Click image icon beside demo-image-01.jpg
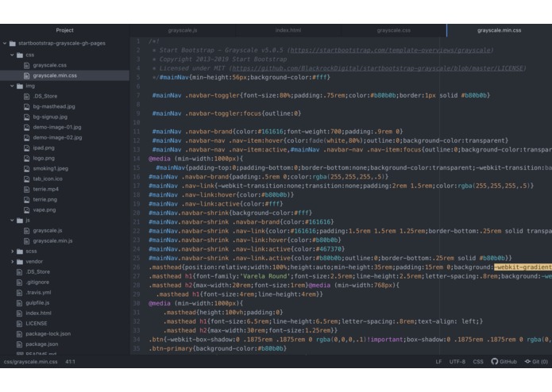 [26, 127]
